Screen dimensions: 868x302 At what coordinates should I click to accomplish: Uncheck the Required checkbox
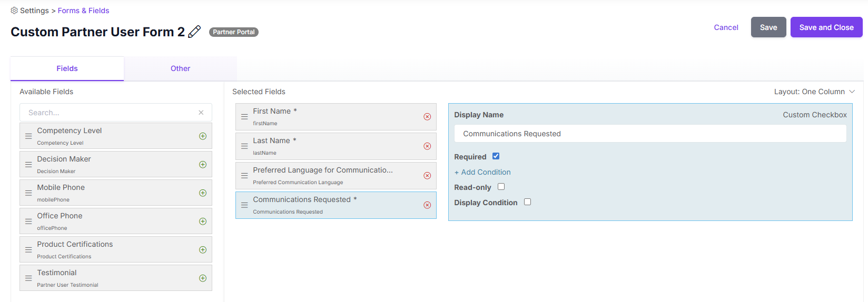click(496, 156)
